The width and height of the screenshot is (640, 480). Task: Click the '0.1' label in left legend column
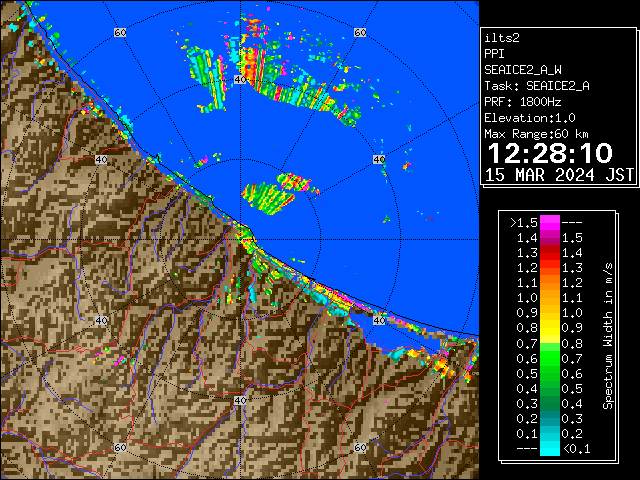(527, 434)
